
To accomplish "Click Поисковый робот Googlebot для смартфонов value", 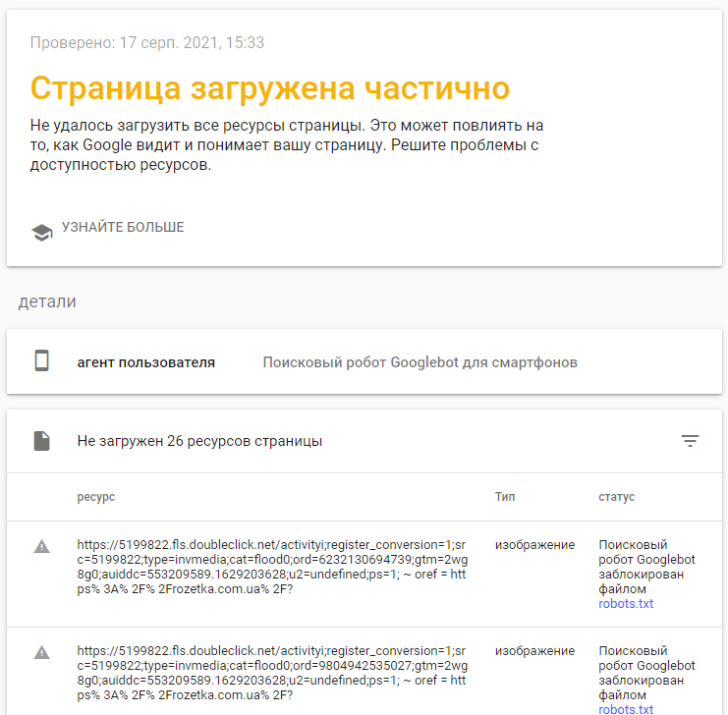I will [x=420, y=362].
